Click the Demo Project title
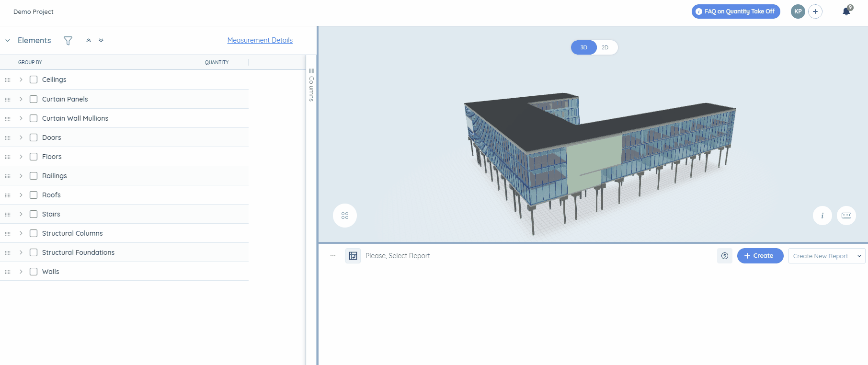Viewport: 868px width, 365px height. tap(34, 11)
